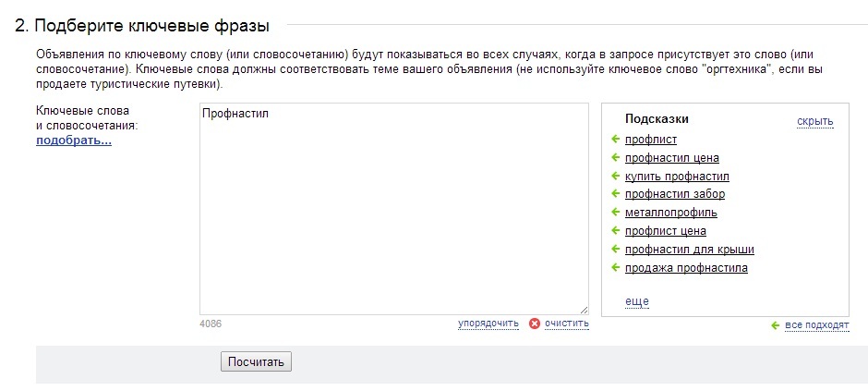Hide the suggestions panel with скрыть
The width and height of the screenshot is (868, 391).
(x=814, y=121)
